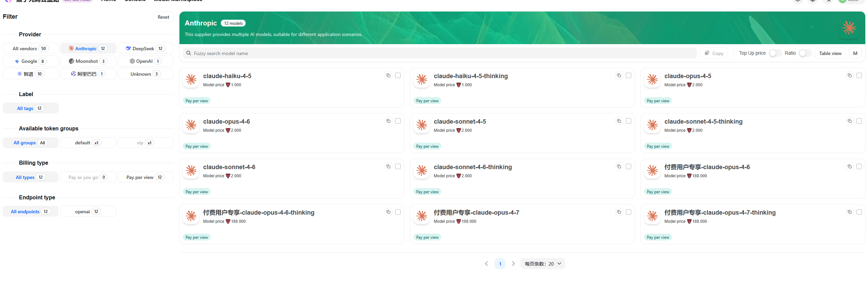Screen dimensions: 868x289
Task: Click the copy icon on claude-haiku-4-5-thinking card
Action: click(x=619, y=75)
